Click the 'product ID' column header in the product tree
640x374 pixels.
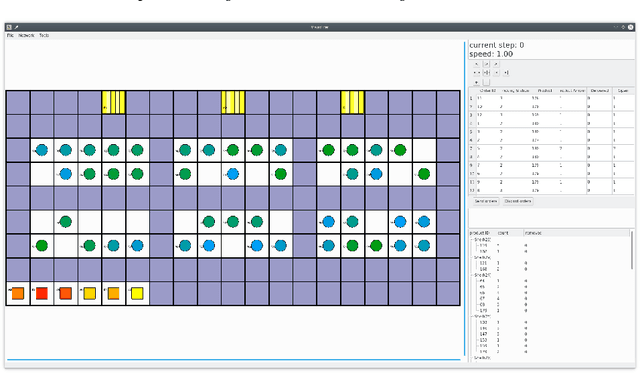click(x=480, y=233)
